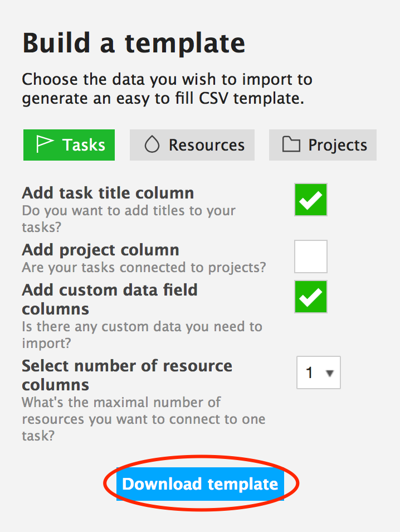The width and height of the screenshot is (400, 532).
Task: Open the resource columns number dropdown
Action: point(319,373)
